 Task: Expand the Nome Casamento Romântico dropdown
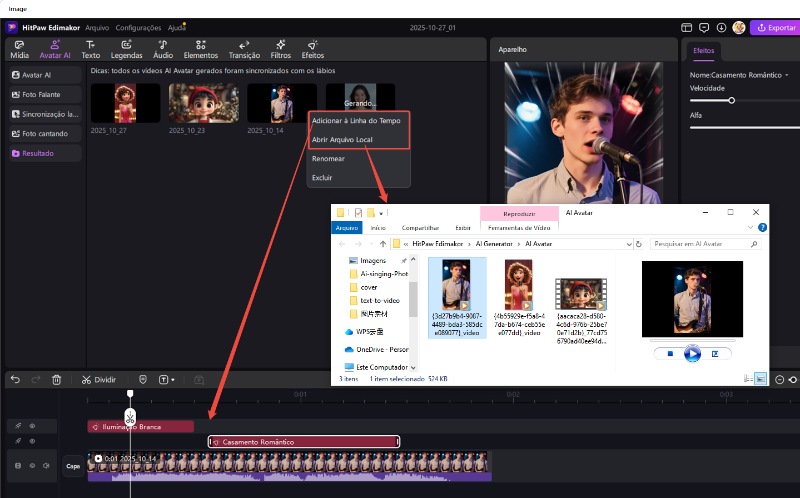click(x=786, y=75)
